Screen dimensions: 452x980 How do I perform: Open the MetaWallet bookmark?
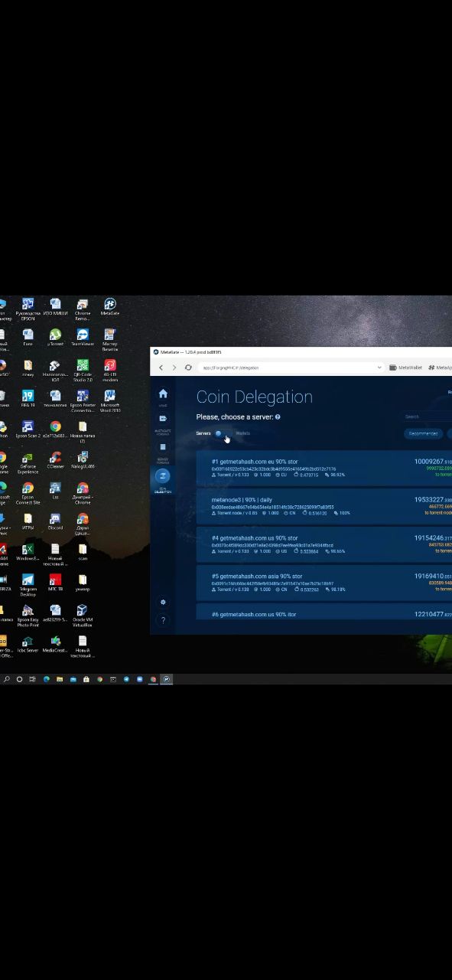pyautogui.click(x=406, y=367)
